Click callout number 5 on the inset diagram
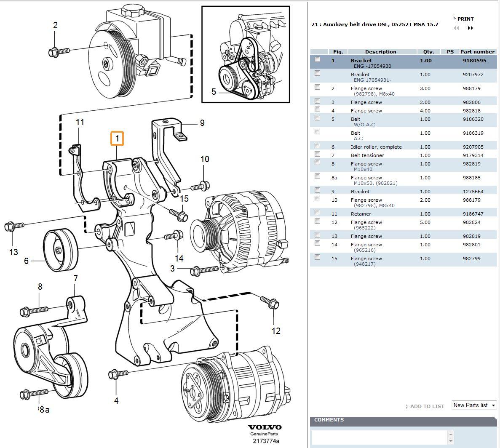 coord(213,91)
